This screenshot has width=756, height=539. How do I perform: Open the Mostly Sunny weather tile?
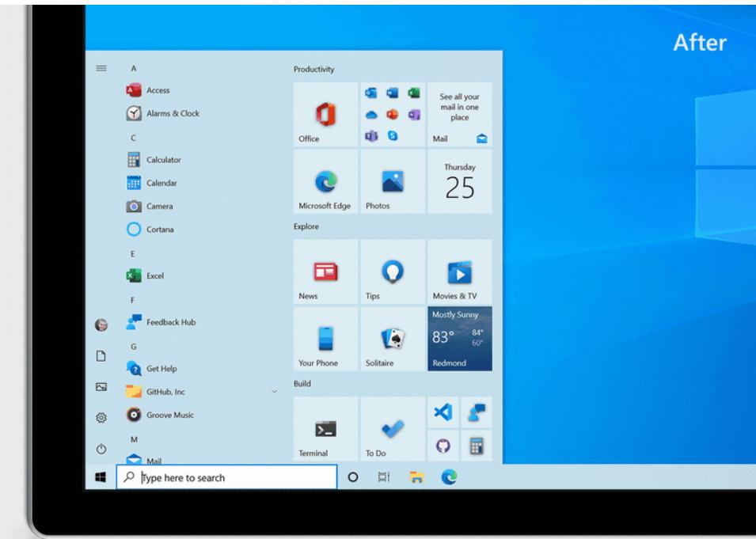click(x=460, y=340)
